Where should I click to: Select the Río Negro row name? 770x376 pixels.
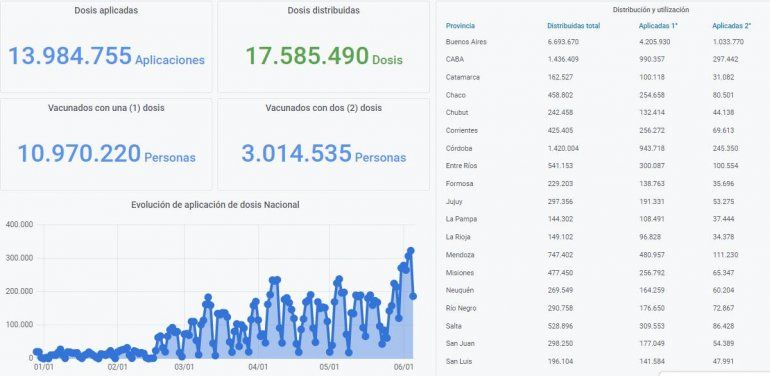tap(461, 308)
